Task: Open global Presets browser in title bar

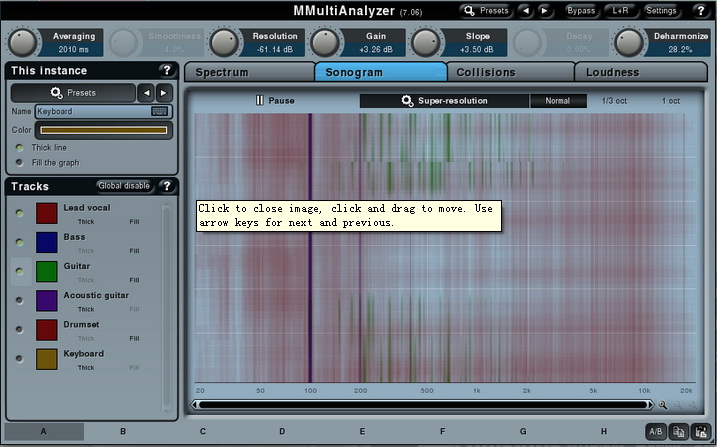Action: tap(486, 11)
